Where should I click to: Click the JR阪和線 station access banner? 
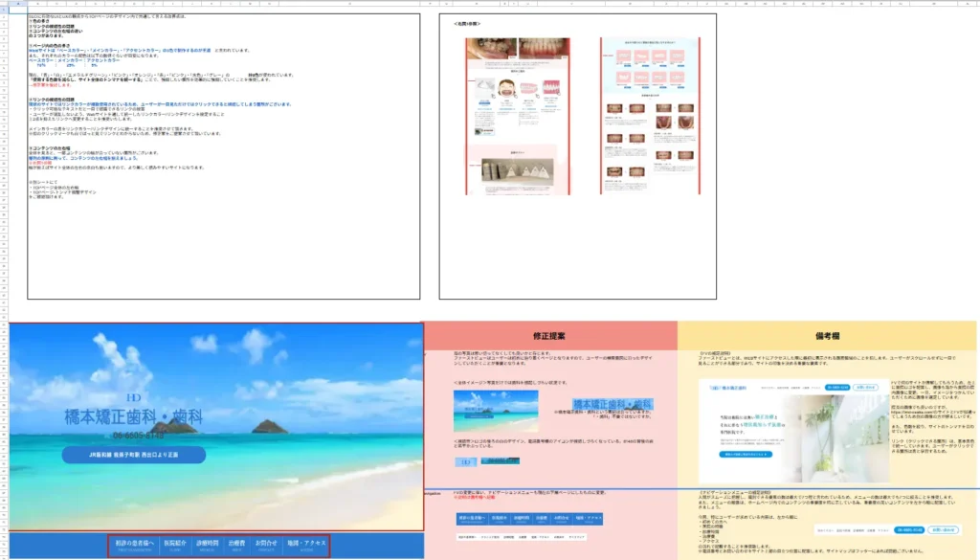click(135, 455)
